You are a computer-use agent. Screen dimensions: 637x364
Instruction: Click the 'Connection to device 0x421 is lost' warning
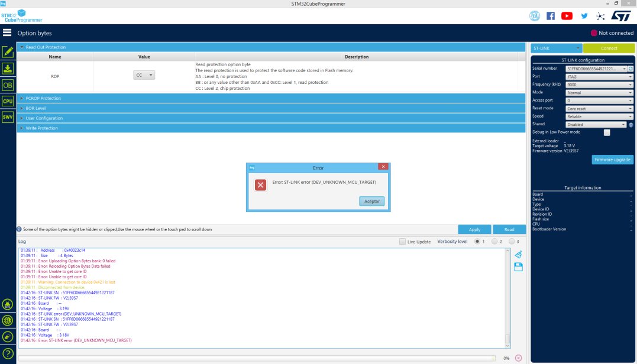click(x=68, y=282)
